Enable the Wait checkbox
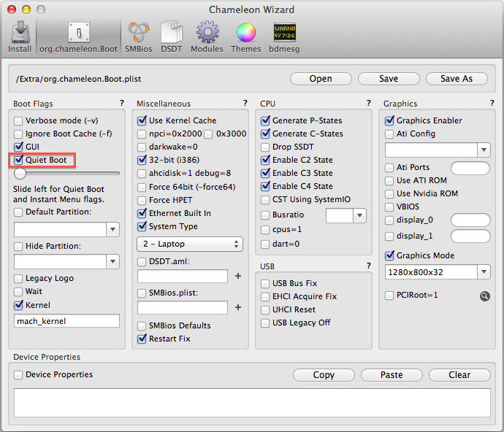The height and width of the screenshot is (432, 504). click(18, 292)
